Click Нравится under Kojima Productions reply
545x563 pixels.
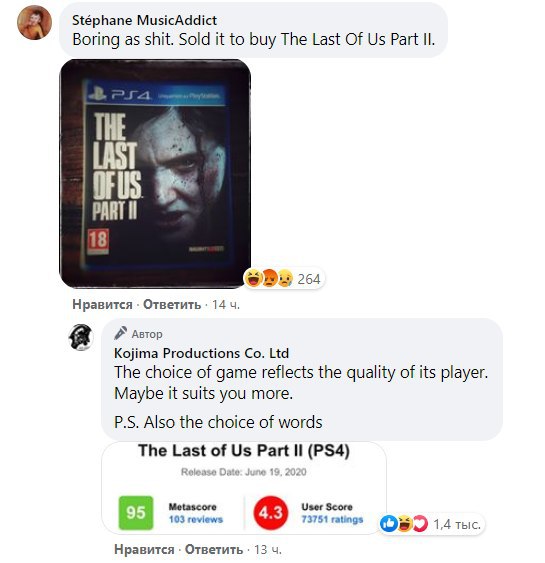coord(144,549)
